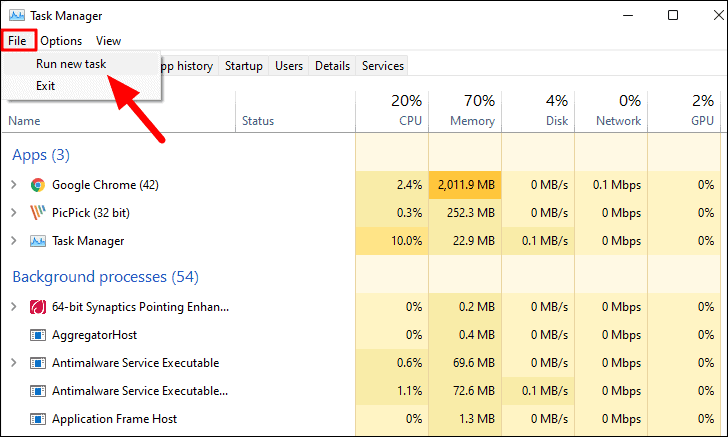Click the Background processes (54) heading
Screen dimensions: 728x437
pyautogui.click(x=105, y=277)
